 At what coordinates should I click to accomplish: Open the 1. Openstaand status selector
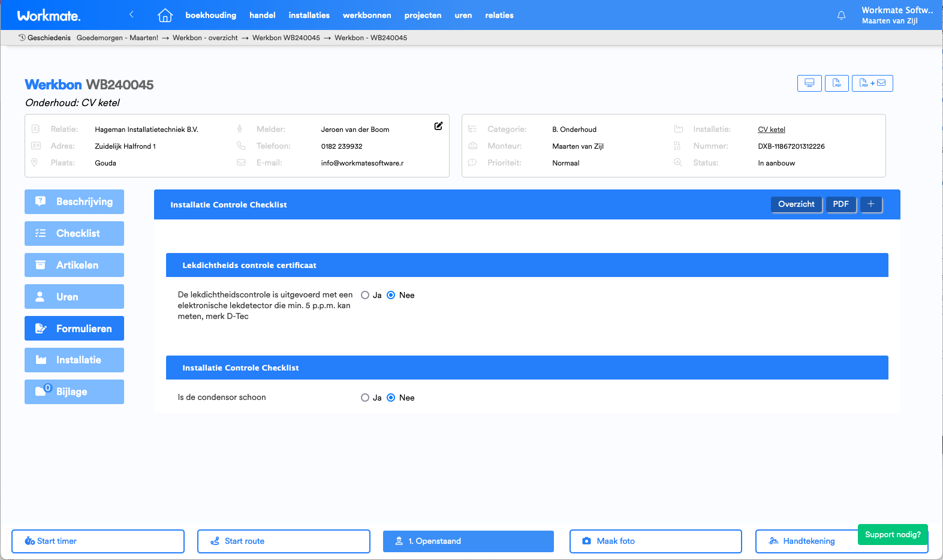468,541
